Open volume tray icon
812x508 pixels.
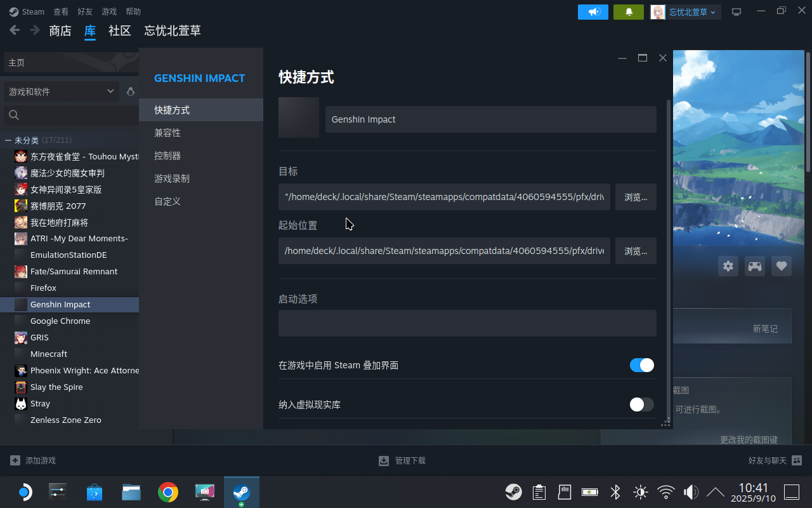[691, 492]
